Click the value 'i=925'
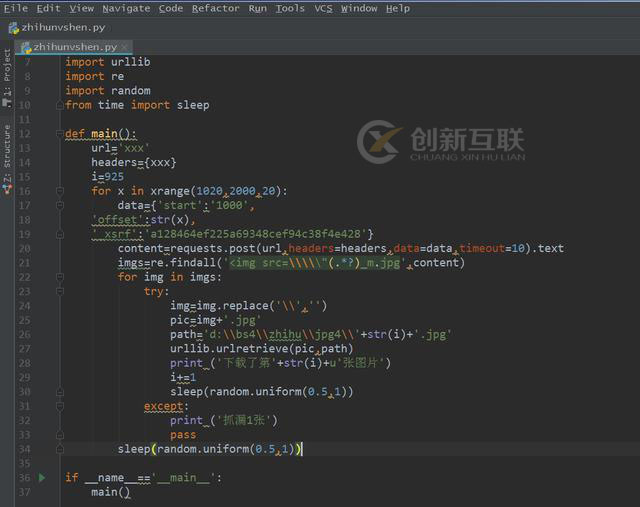Viewport: 640px width, 507px height. 107,177
